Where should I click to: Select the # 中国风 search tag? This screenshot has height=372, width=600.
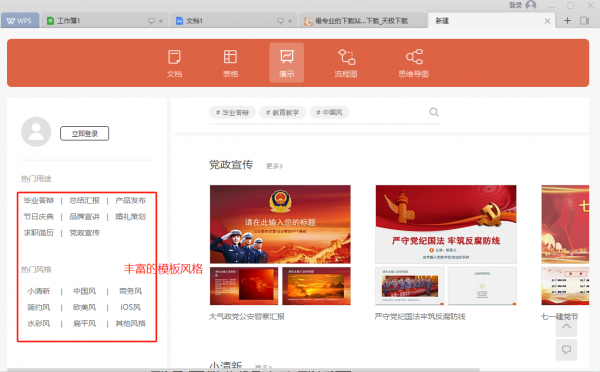click(x=329, y=113)
